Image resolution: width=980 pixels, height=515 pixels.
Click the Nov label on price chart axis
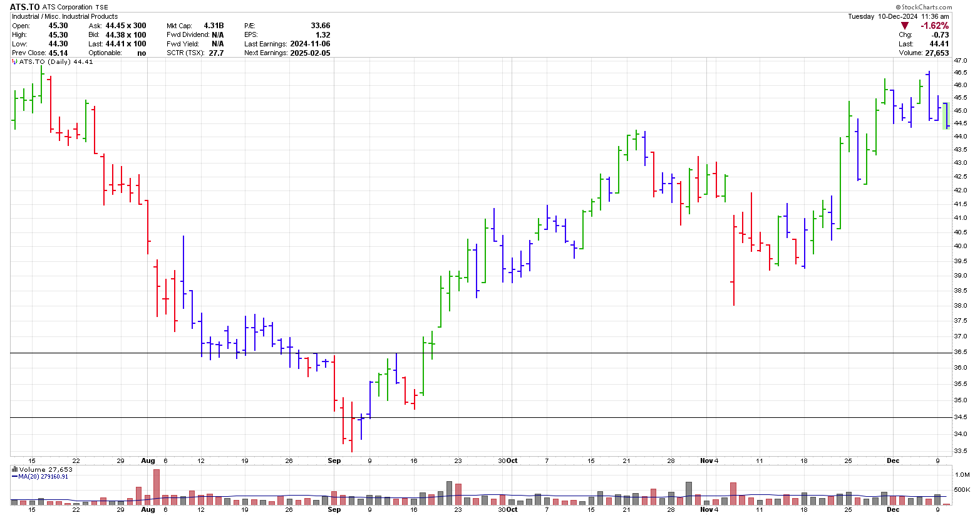pos(706,460)
